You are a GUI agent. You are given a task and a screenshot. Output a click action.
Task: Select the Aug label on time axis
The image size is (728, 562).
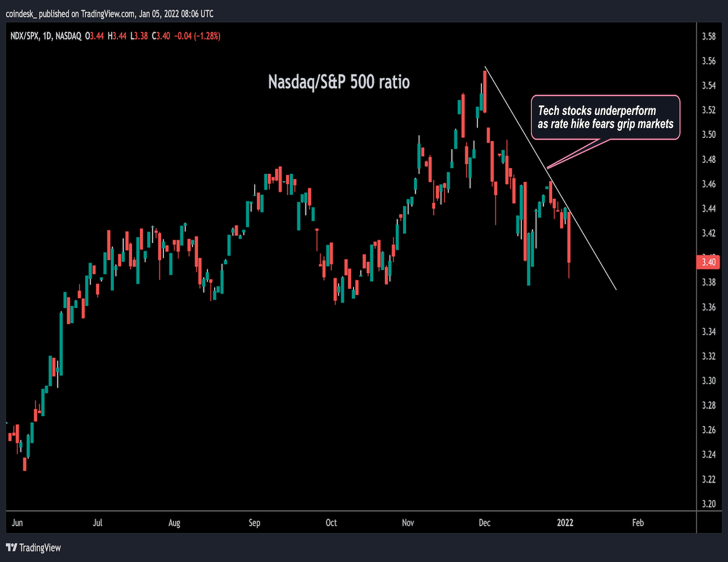pyautogui.click(x=174, y=522)
